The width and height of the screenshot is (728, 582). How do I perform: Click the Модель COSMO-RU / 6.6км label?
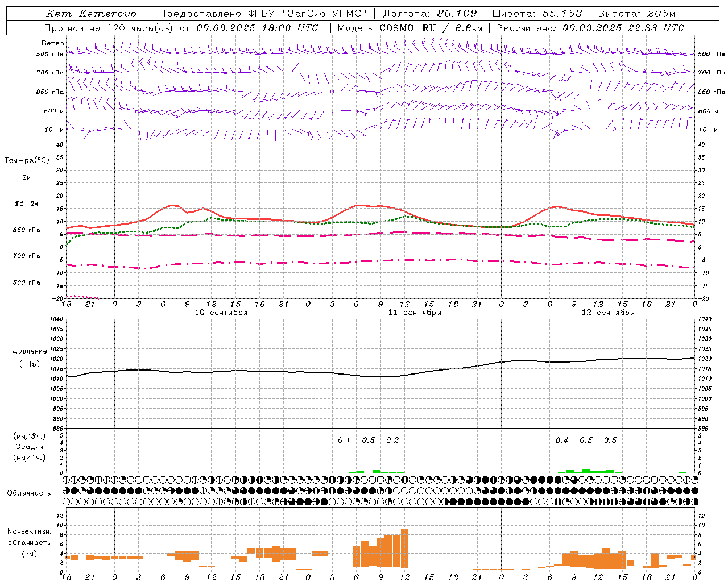point(410,28)
